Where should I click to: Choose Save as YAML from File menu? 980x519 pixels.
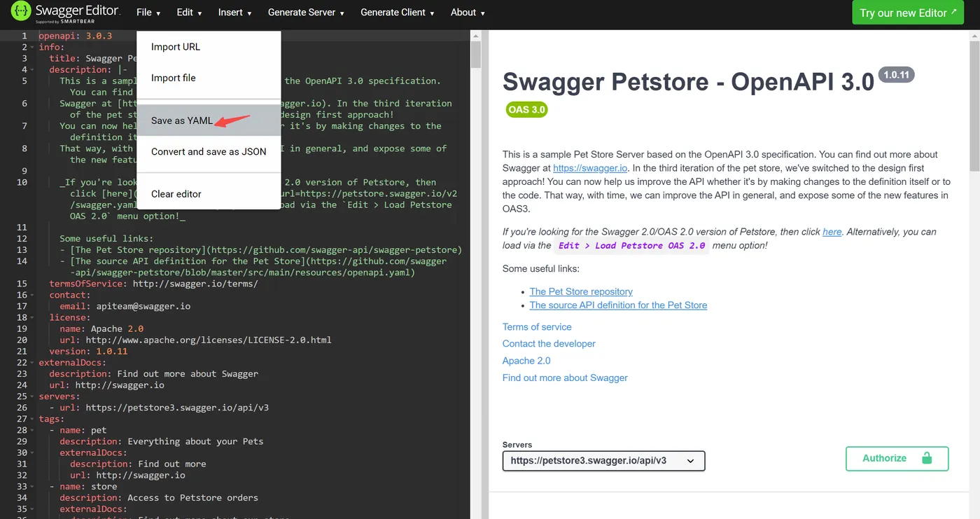pos(182,120)
